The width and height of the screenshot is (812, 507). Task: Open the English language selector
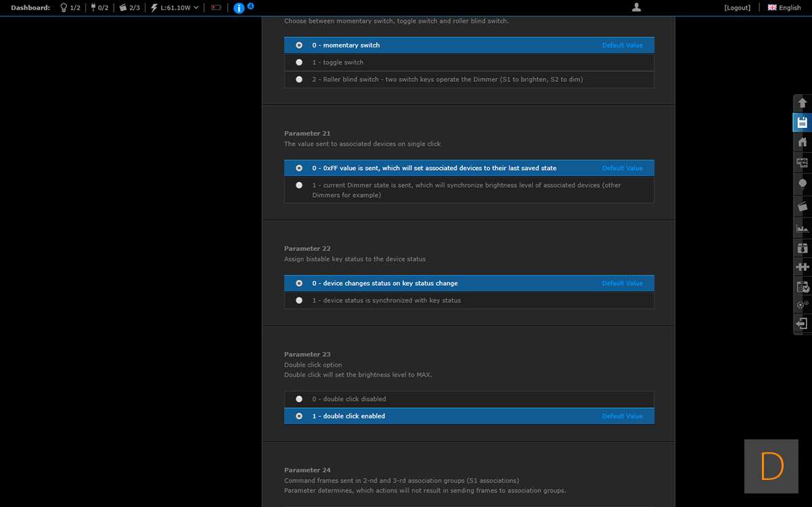tap(784, 7)
